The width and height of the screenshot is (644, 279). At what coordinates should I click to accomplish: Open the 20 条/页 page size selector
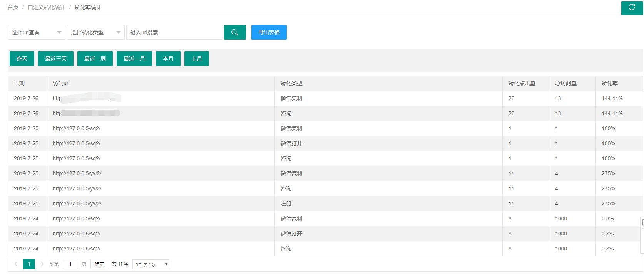pos(151,264)
